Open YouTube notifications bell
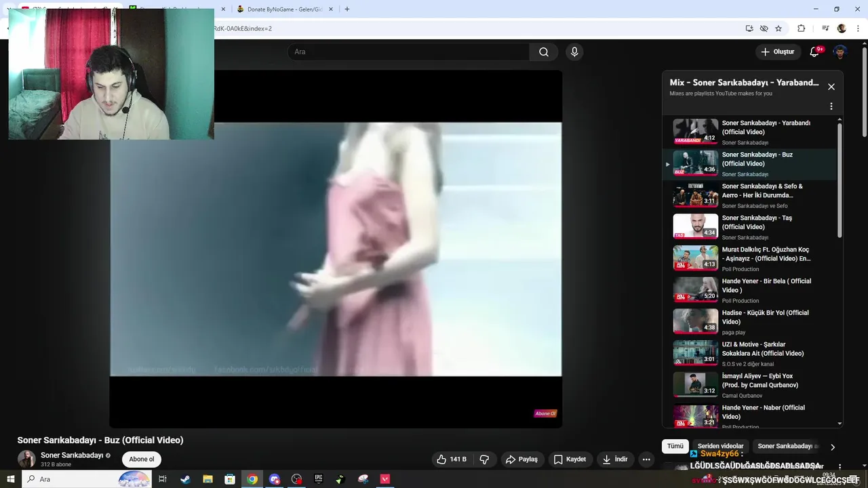This screenshot has height=488, width=868. [815, 52]
